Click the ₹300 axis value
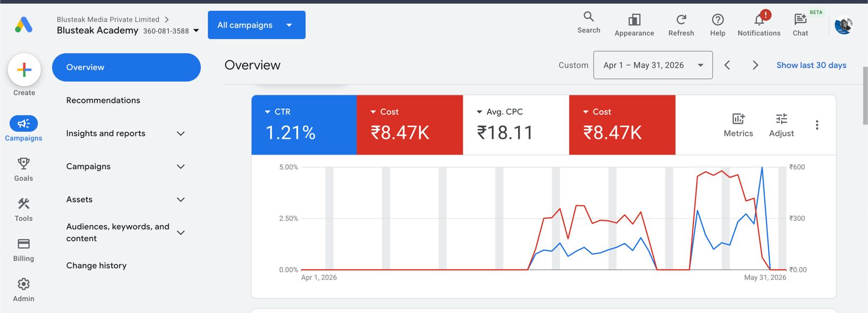The image size is (868, 313). (x=797, y=219)
